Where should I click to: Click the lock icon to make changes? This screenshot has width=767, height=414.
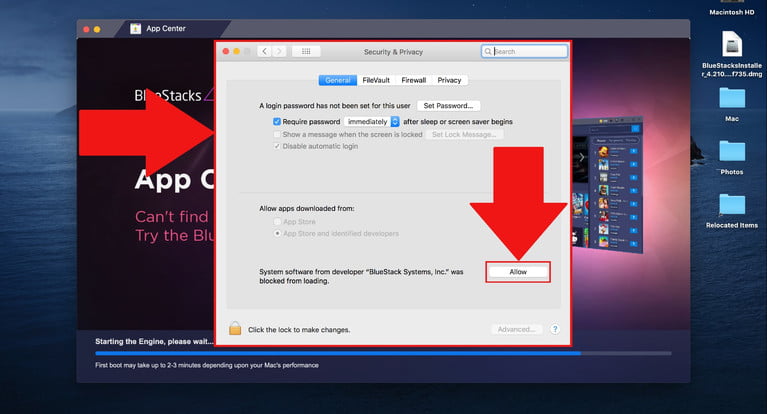(x=235, y=328)
